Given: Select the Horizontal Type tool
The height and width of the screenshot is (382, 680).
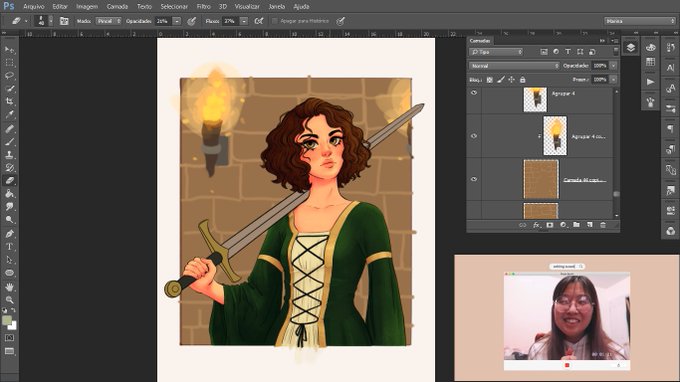Looking at the screenshot, I should pyautogui.click(x=9, y=247).
